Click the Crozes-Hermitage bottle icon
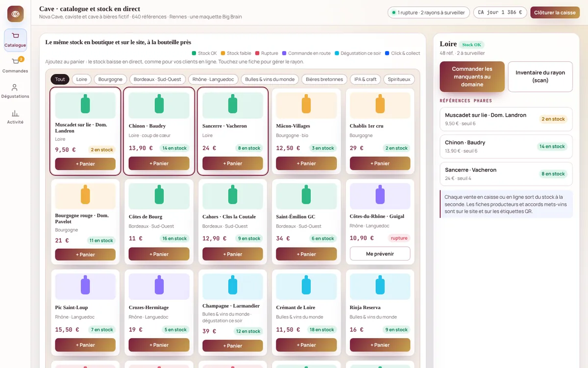Image resolution: width=588 pixels, height=368 pixels. pyautogui.click(x=159, y=285)
